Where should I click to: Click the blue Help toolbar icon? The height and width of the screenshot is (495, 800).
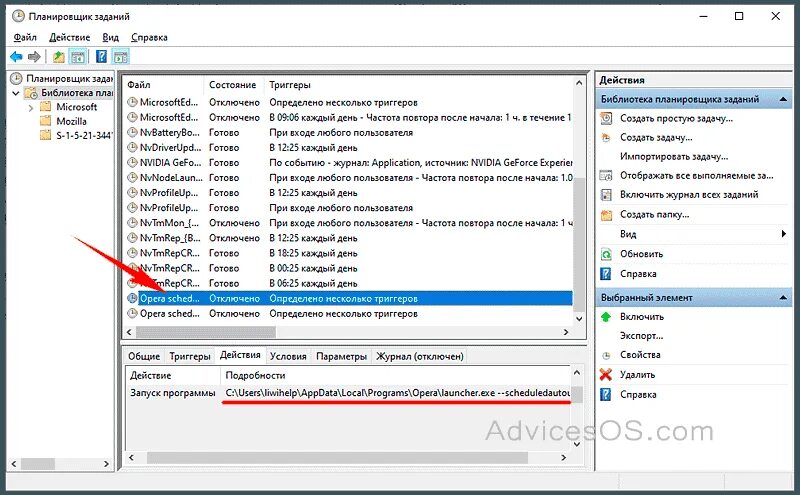pyautogui.click(x=102, y=57)
